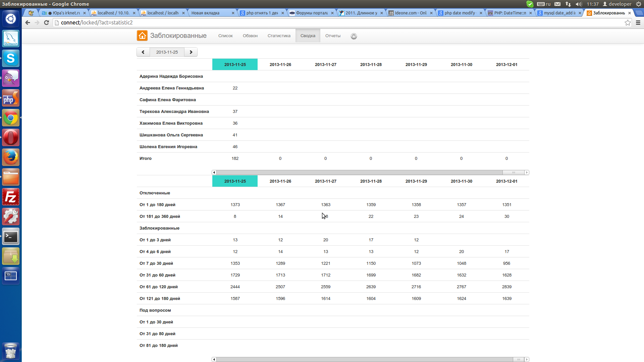This screenshot has height=362, width=644.
Task: Open the Отчеты section
Action: click(x=333, y=36)
